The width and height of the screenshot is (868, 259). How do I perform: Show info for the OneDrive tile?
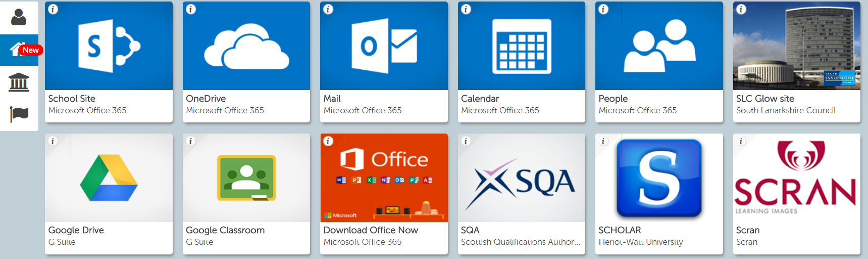point(191,9)
